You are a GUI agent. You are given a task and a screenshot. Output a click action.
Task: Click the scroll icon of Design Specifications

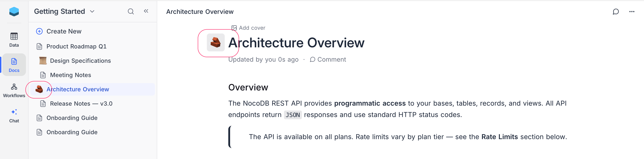tap(43, 61)
